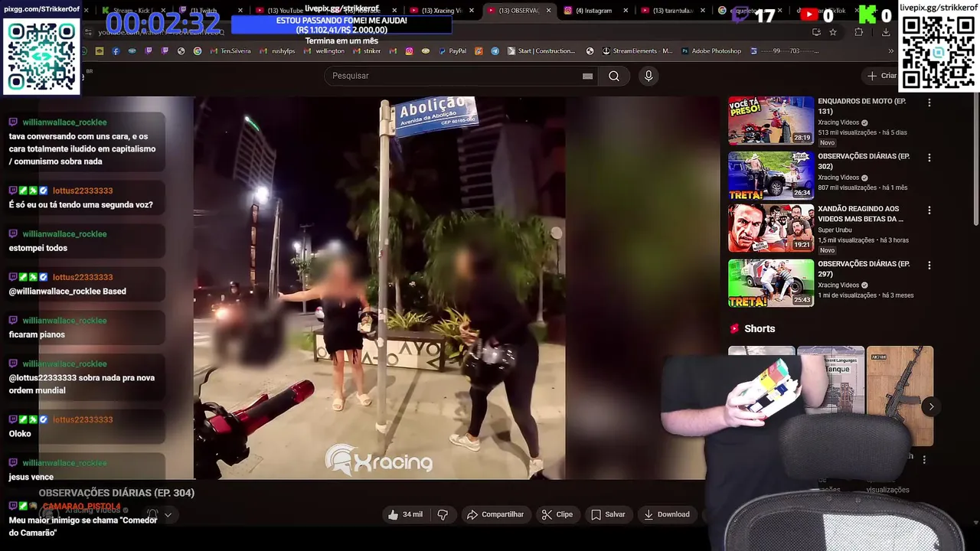Viewport: 980px width, 551px height.
Task: Open ENQUADROS DE MOTO EP. 131 thumbnail
Action: pos(771,120)
